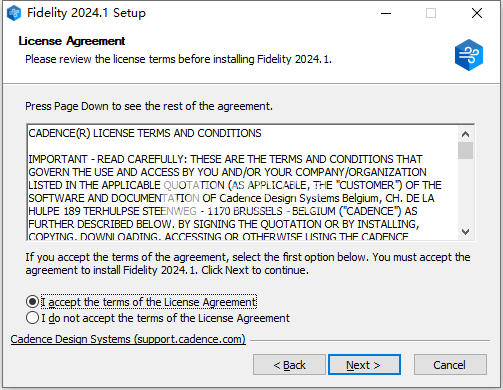Minimize the Fidelity 2024.1 Setup window
503x390 pixels.
pyautogui.click(x=386, y=13)
